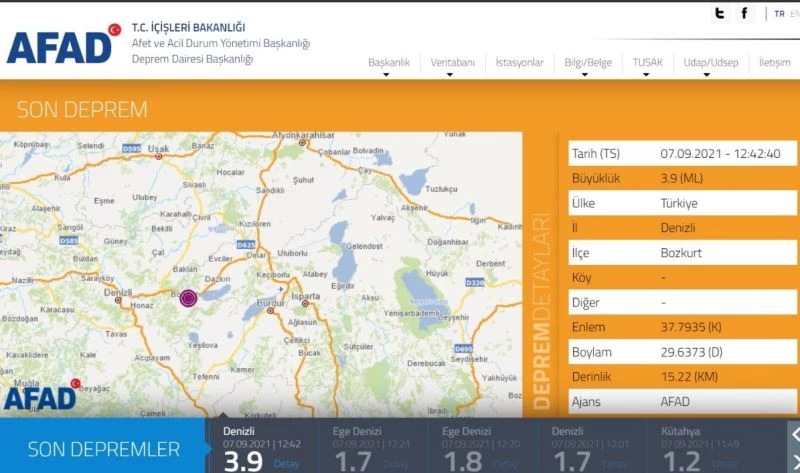Expand the Bilgi/Belge dropdown menu

pyautogui.click(x=588, y=63)
